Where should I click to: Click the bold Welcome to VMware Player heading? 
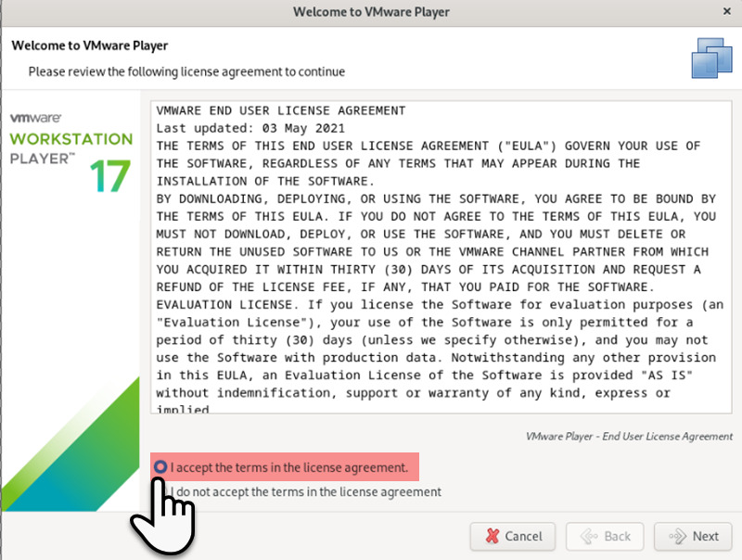tap(89, 45)
